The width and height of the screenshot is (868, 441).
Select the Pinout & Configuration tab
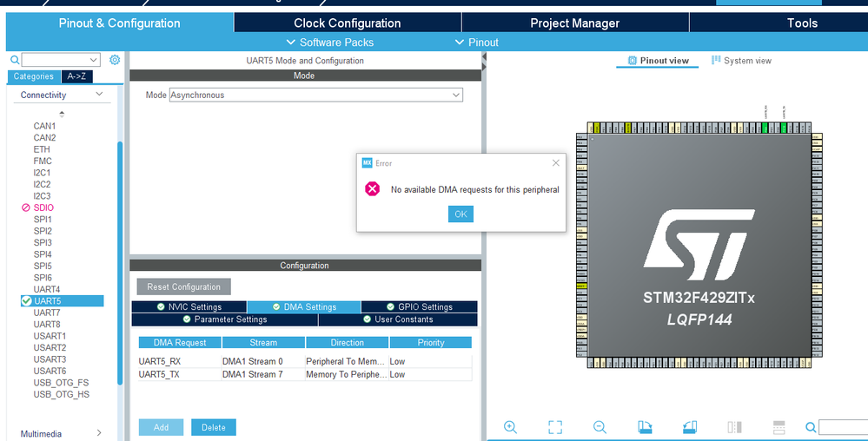(x=120, y=23)
